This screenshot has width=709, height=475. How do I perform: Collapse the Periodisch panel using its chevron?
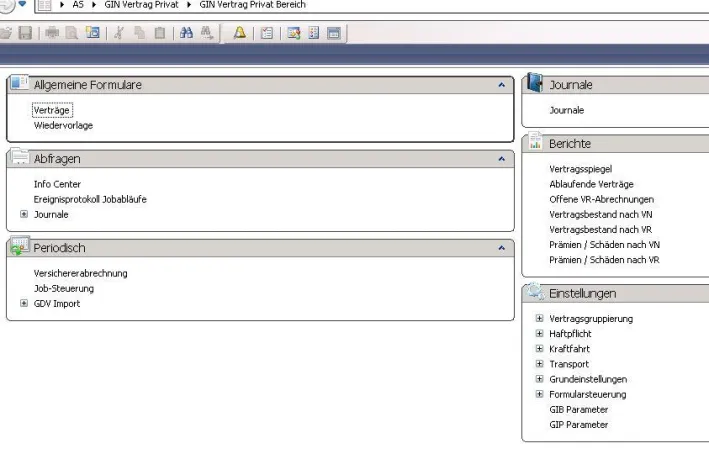(x=502, y=248)
